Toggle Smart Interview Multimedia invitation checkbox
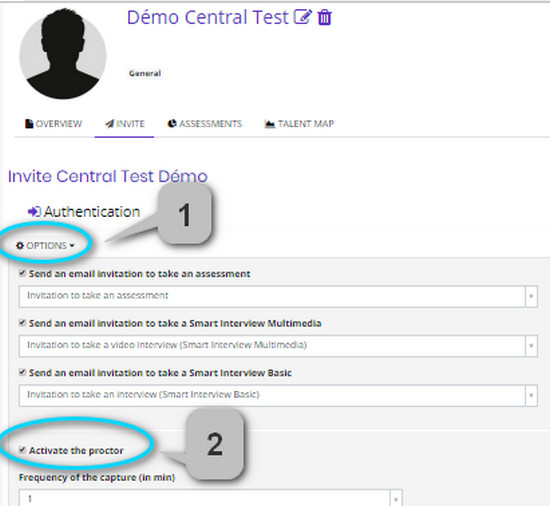 click(x=22, y=322)
